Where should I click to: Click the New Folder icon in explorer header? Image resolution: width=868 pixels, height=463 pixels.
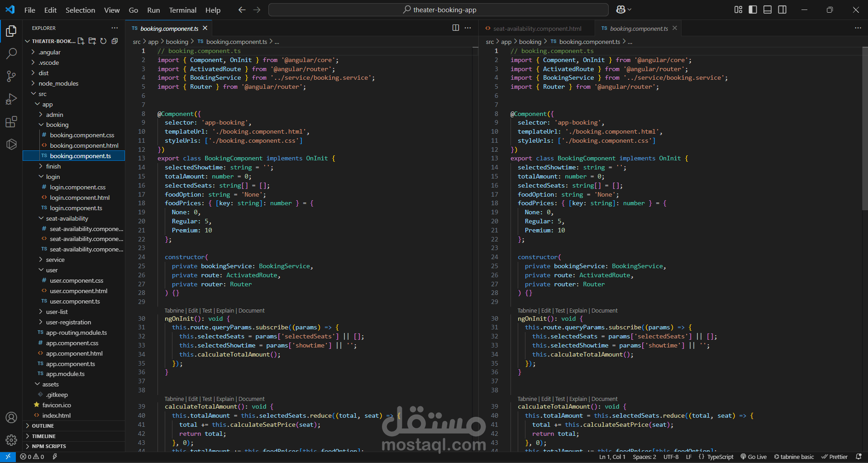pyautogui.click(x=92, y=41)
